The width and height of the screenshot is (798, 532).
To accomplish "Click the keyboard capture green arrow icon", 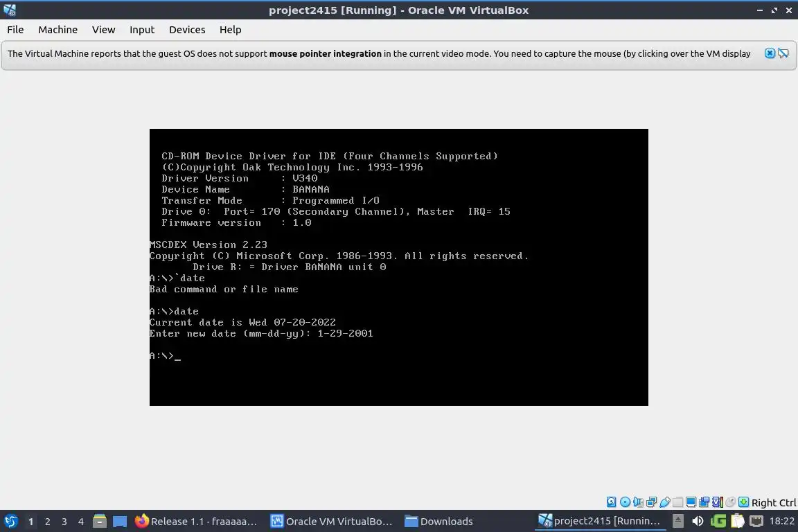I will point(743,502).
